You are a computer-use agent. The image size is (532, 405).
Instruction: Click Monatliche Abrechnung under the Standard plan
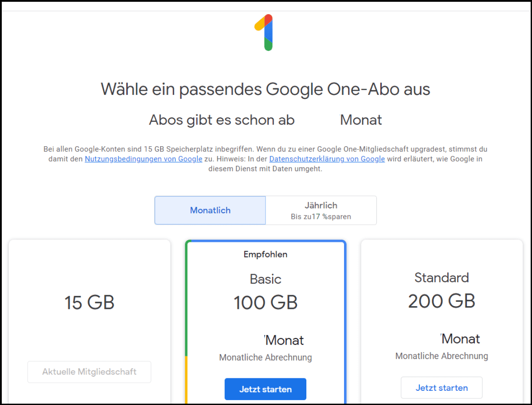tap(442, 356)
